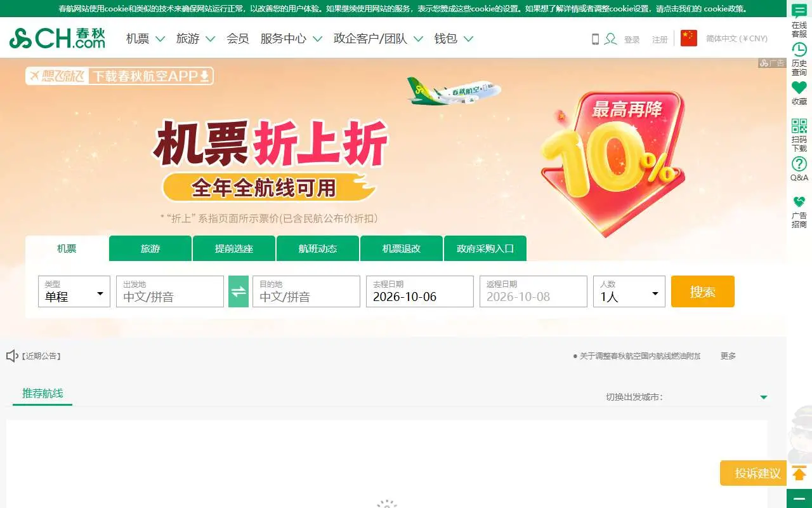This screenshot has width=812, height=508.
Task: Swap departure and destination cities
Action: point(239,291)
